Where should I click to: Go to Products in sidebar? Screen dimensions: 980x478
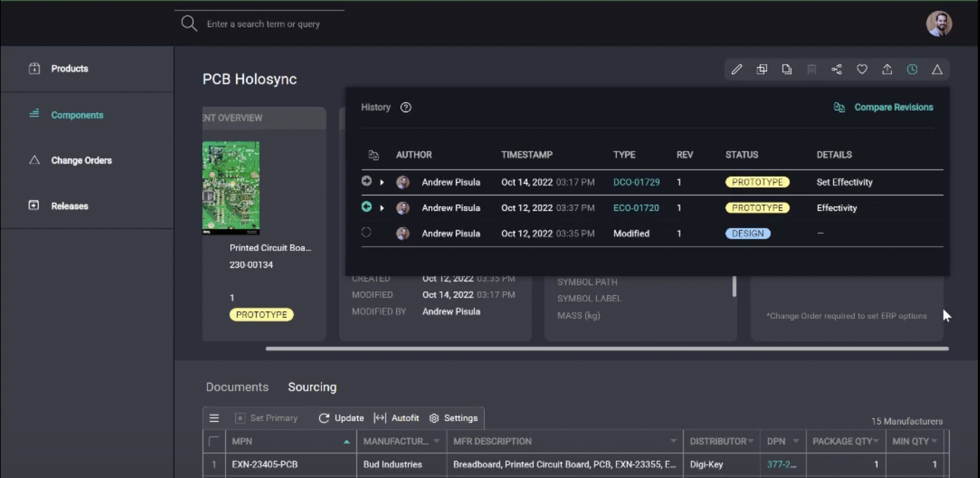pyautogui.click(x=69, y=68)
